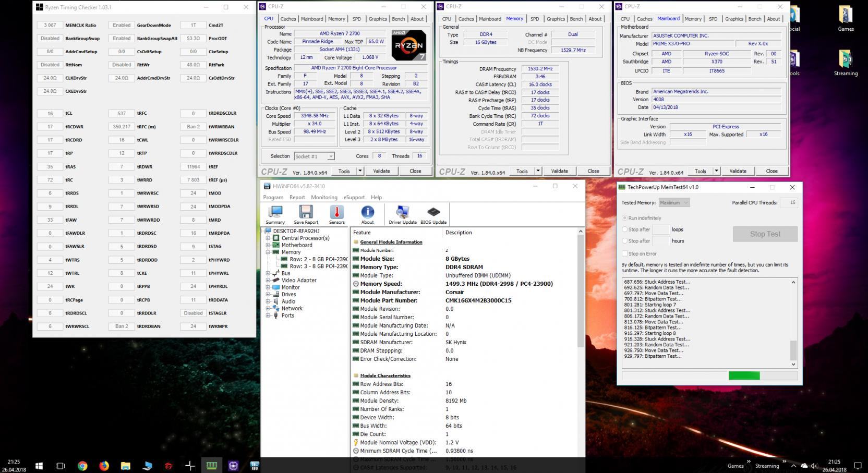Viewport: 868px width, 473px height.
Task: Expand the Drives tree node
Action: tap(268, 294)
